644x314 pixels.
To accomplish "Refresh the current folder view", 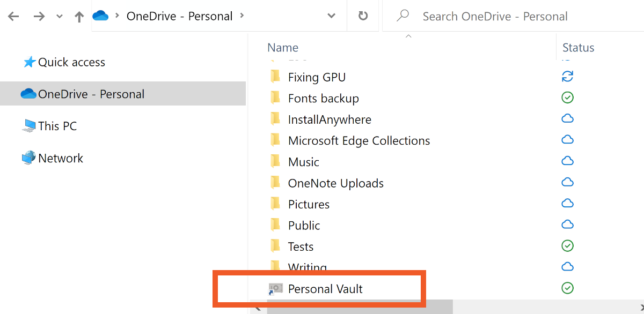I will click(x=363, y=16).
